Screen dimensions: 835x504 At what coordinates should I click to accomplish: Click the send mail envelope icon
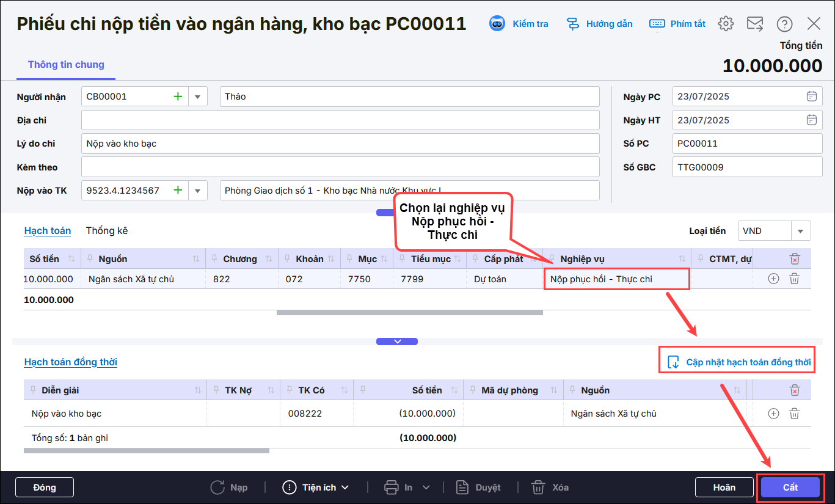(x=755, y=24)
